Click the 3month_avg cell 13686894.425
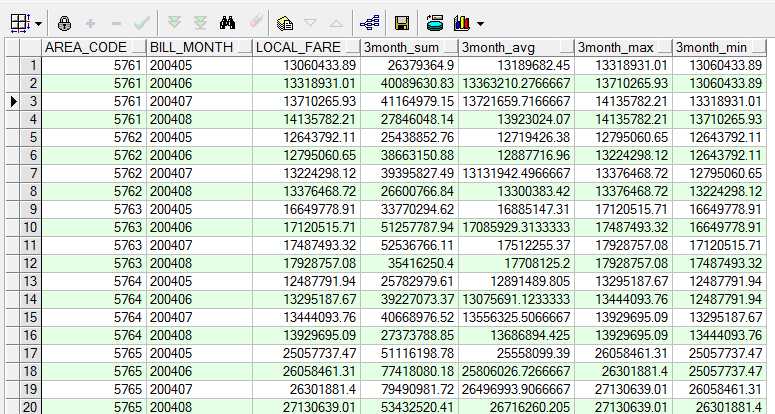The height and width of the screenshot is (414, 775). tap(517, 335)
